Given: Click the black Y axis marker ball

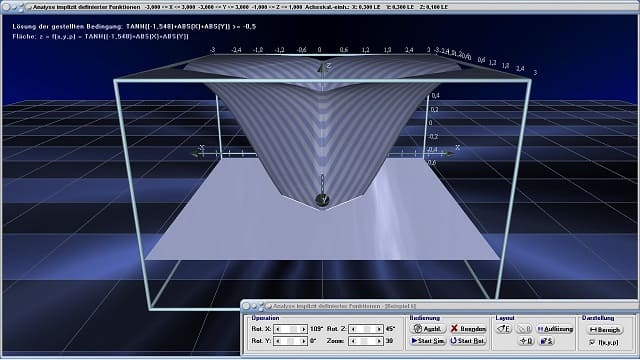Looking at the screenshot, I should pos(322,200).
